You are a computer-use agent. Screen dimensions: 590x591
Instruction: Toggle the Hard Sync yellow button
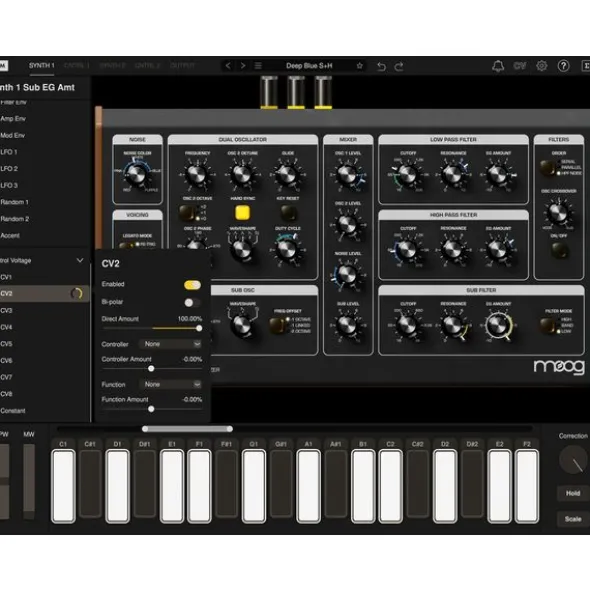242,213
